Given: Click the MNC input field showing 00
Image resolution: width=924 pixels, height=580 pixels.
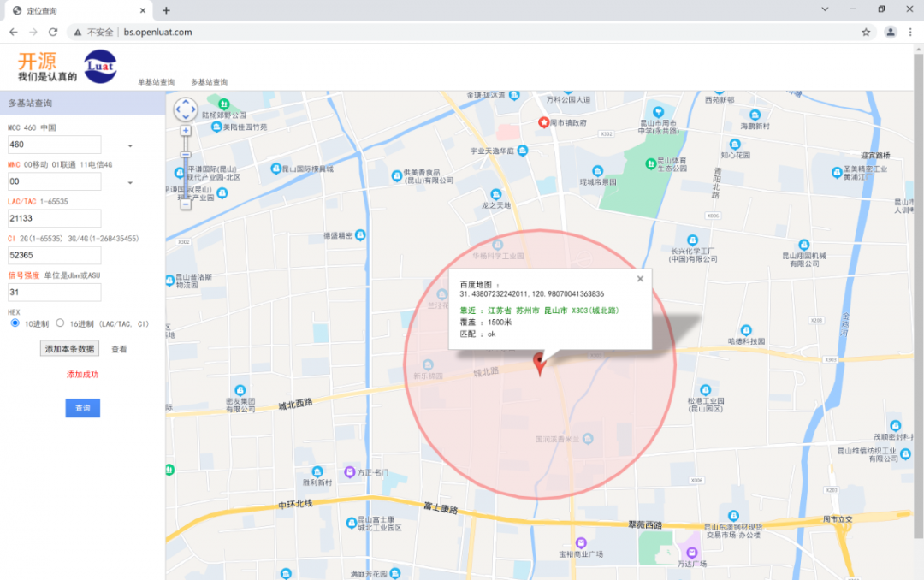Looking at the screenshot, I should click(x=54, y=181).
